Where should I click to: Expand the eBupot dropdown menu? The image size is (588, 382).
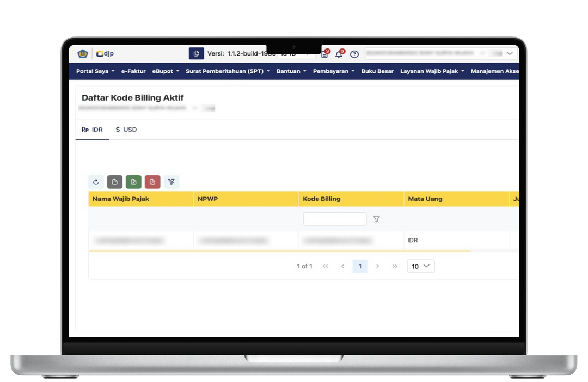(x=166, y=71)
